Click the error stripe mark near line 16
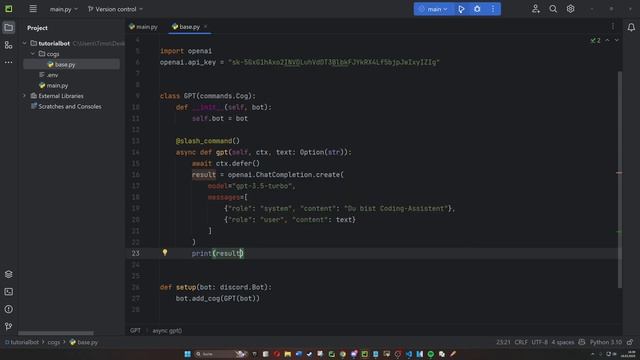 (x=619, y=173)
